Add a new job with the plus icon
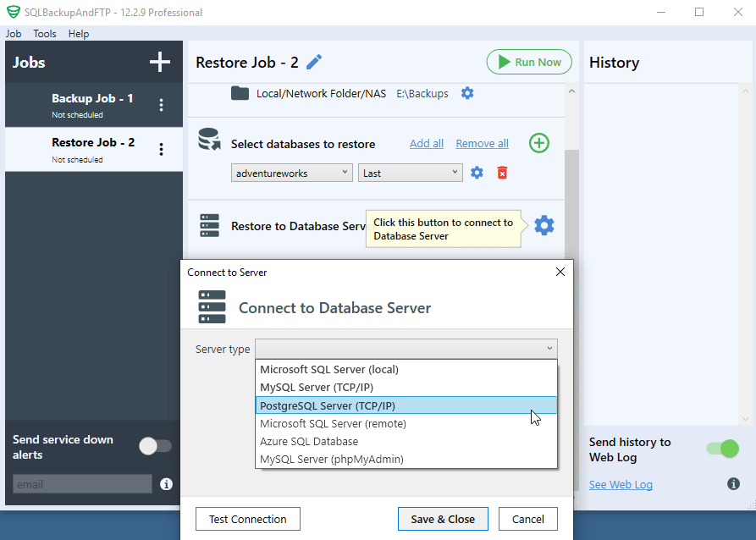This screenshot has width=756, height=540. pyautogui.click(x=160, y=62)
